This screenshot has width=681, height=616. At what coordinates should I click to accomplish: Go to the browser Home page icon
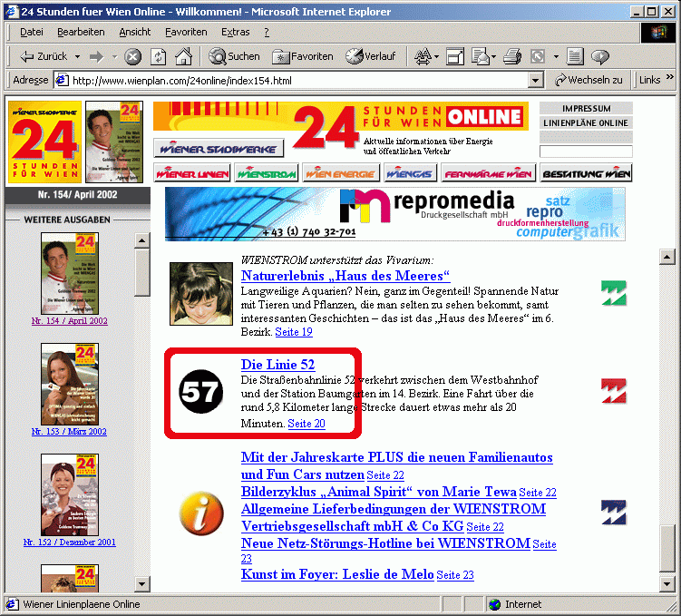(183, 56)
